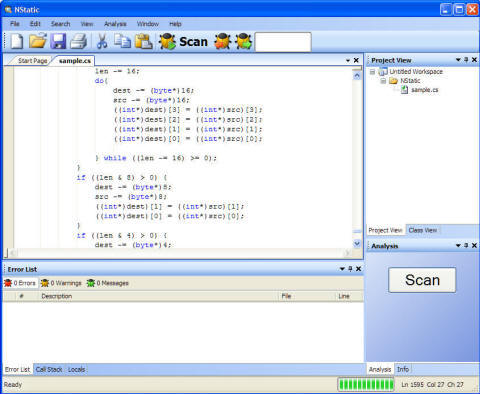Open Error List panel dropdown arrow

click(342, 269)
